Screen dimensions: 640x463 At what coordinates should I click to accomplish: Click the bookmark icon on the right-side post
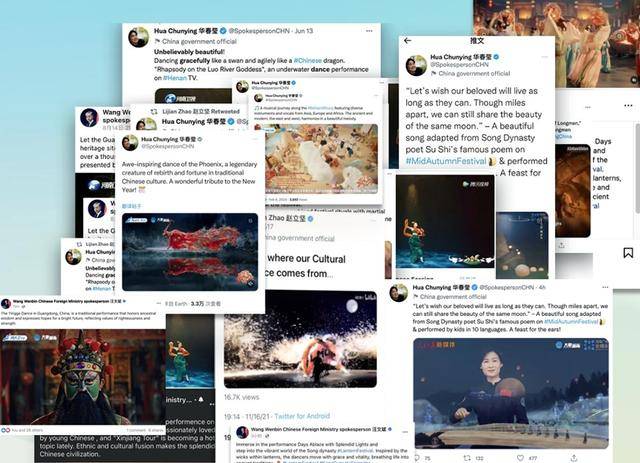tap(628, 253)
